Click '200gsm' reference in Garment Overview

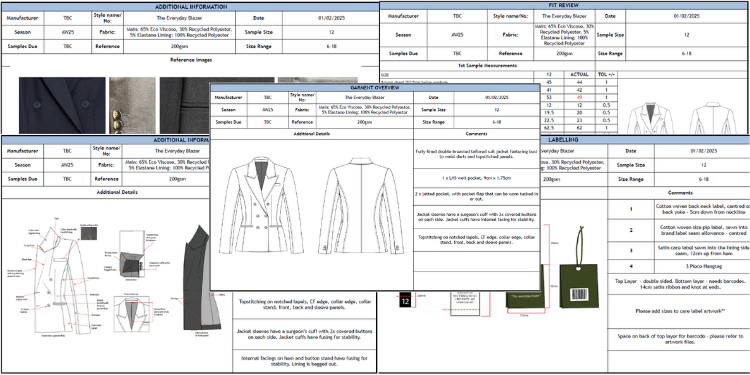(365, 122)
